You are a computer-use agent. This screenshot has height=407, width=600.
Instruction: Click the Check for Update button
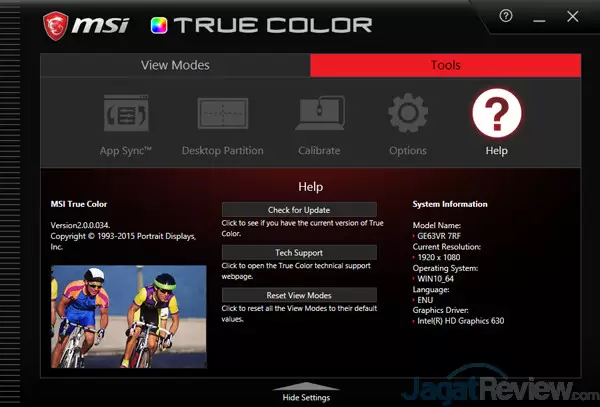tap(299, 210)
